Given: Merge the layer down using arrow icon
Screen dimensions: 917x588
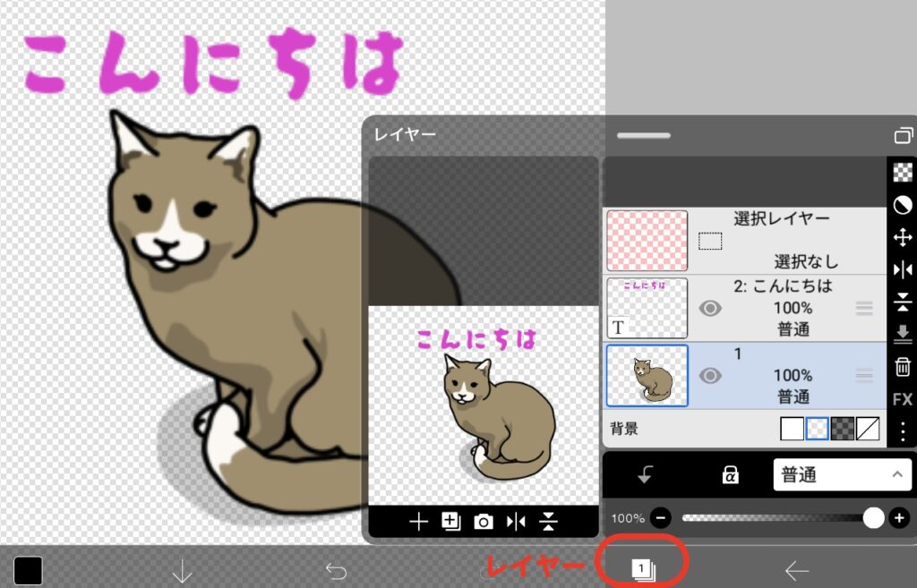Looking at the screenshot, I should [x=903, y=336].
